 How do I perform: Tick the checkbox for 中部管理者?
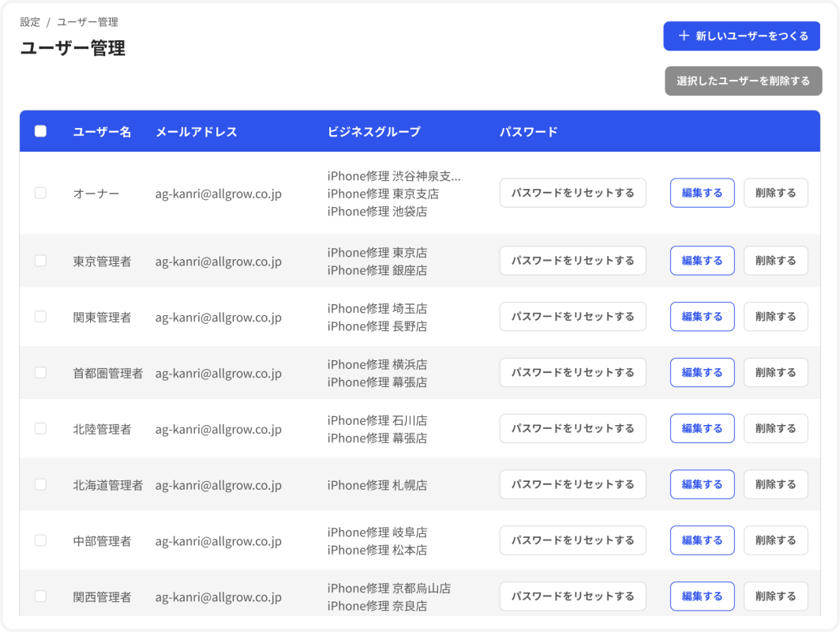[x=41, y=540]
